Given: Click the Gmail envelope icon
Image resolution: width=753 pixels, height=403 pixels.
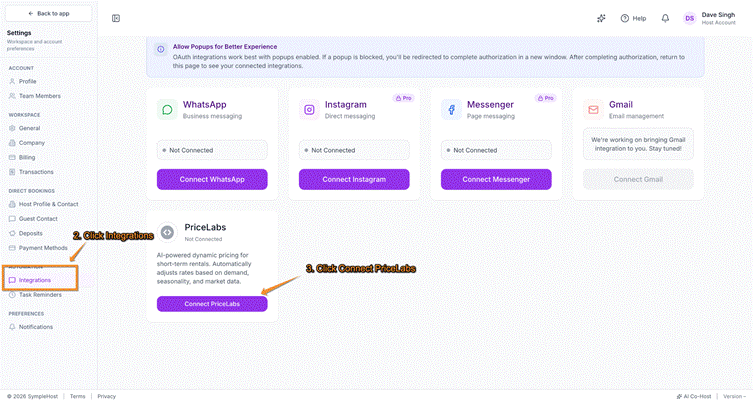Looking at the screenshot, I should coord(594,110).
